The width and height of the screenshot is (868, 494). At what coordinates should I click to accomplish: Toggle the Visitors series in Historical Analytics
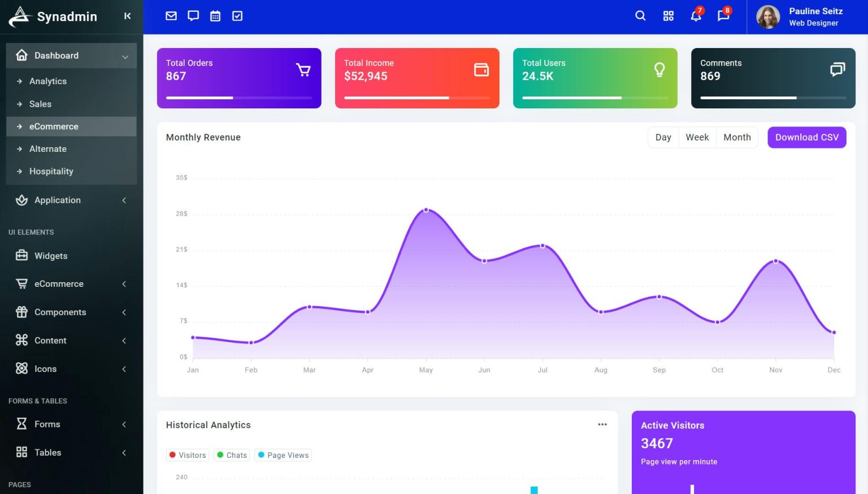pos(187,454)
